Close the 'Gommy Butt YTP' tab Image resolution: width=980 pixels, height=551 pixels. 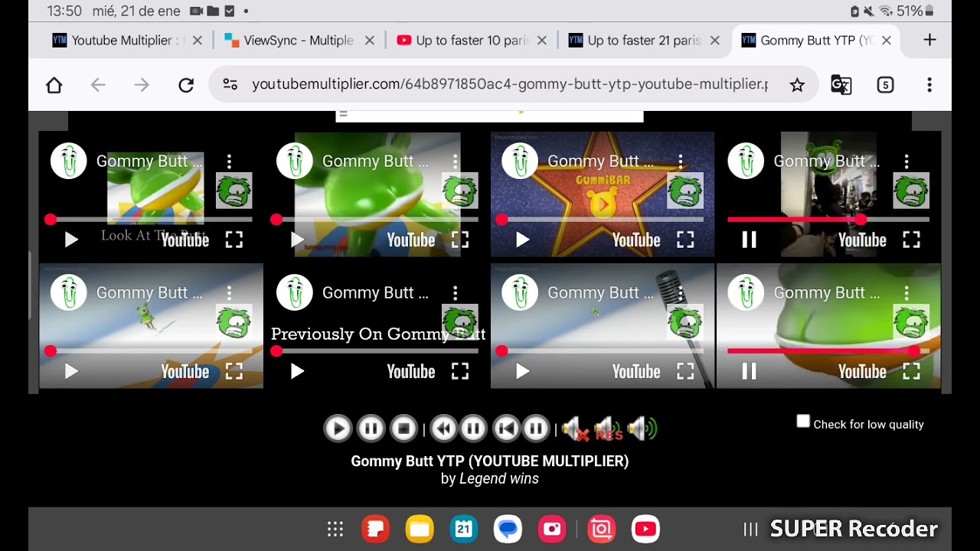tap(887, 41)
